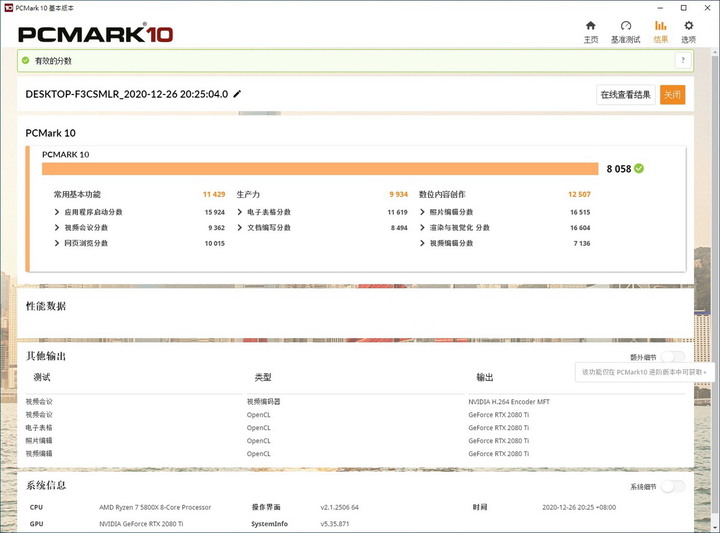The width and height of the screenshot is (720, 533).
Task: Click the 视频编辑 test row
Action: pyautogui.click(x=39, y=454)
